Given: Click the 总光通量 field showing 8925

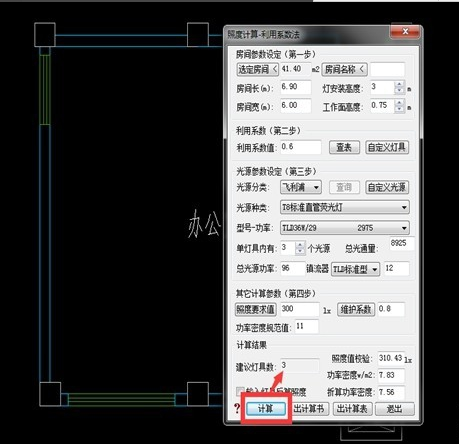Looking at the screenshot, I should tap(402, 244).
